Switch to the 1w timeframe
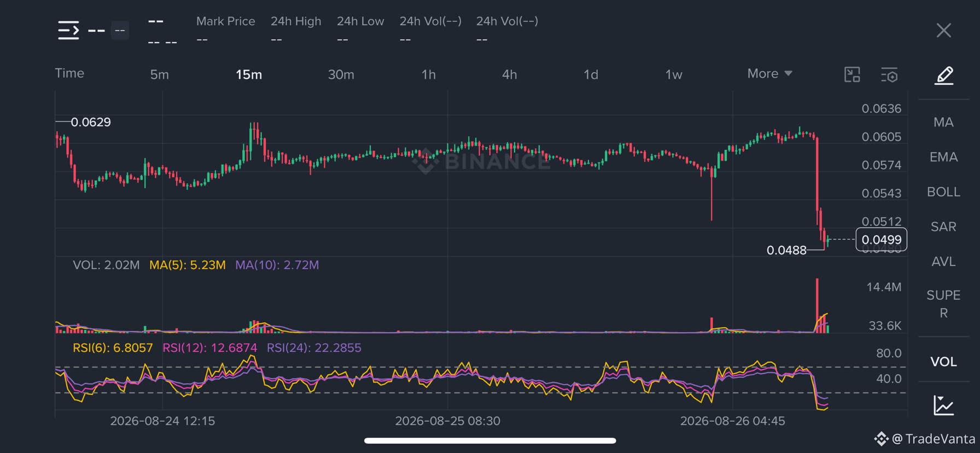Viewport: 980px width, 453px height. click(x=674, y=74)
